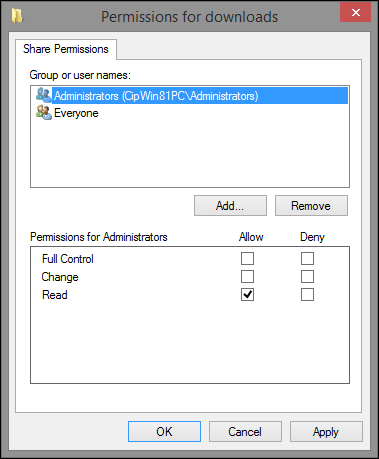Tick Allow for Full Control
379x459 pixels.
247,259
